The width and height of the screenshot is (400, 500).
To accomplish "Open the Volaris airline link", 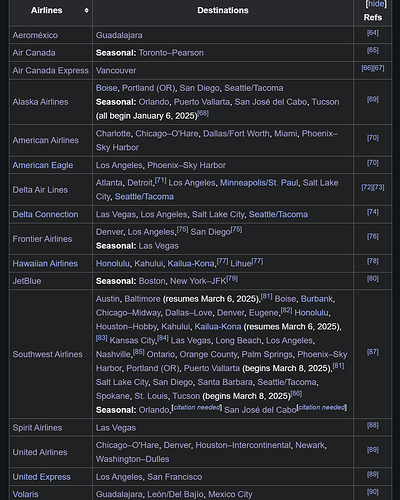I will click(x=25, y=494).
